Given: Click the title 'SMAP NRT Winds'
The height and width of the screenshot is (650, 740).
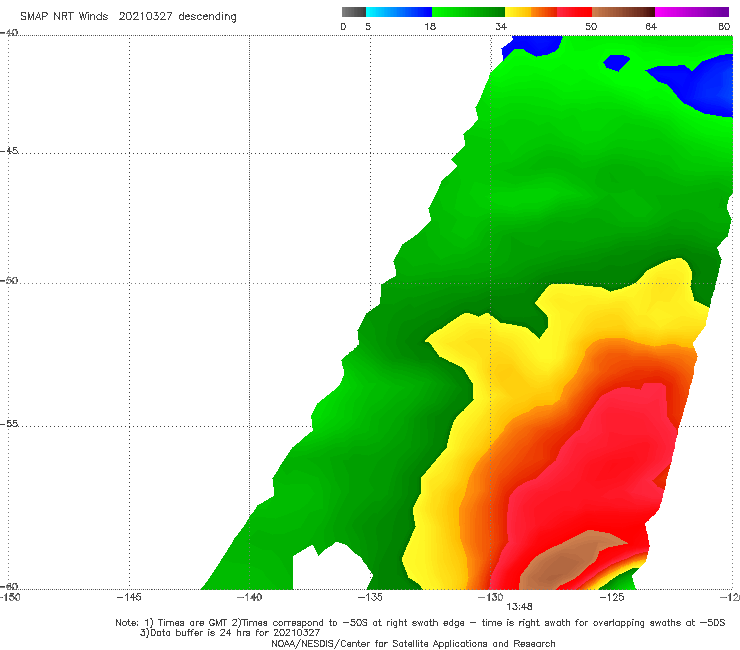Looking at the screenshot, I should pyautogui.click(x=64, y=16).
